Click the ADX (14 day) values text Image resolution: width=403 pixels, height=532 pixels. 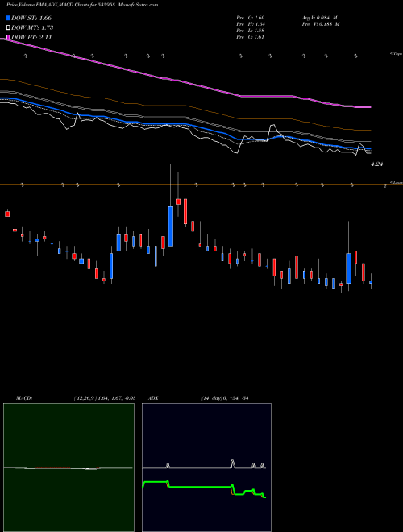point(225,398)
